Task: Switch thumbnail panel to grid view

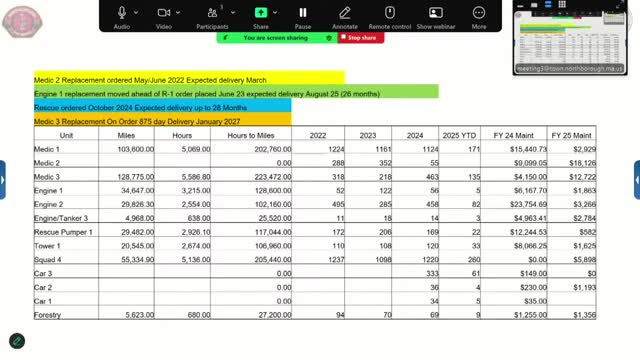Action: 562,4
